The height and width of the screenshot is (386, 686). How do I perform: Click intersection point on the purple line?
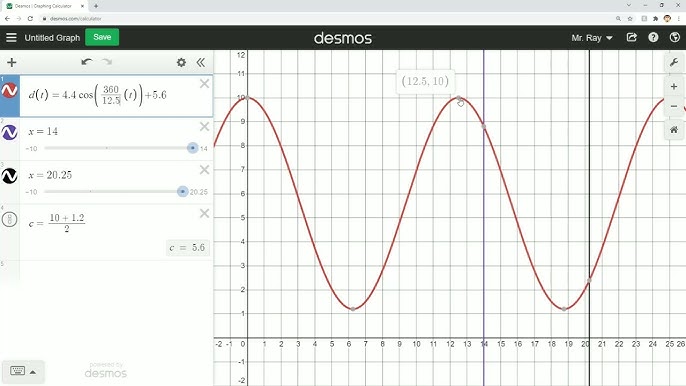coord(484,126)
